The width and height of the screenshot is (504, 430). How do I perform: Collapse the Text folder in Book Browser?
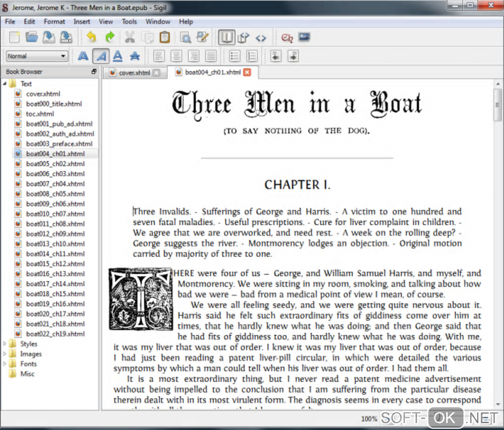(x=4, y=84)
